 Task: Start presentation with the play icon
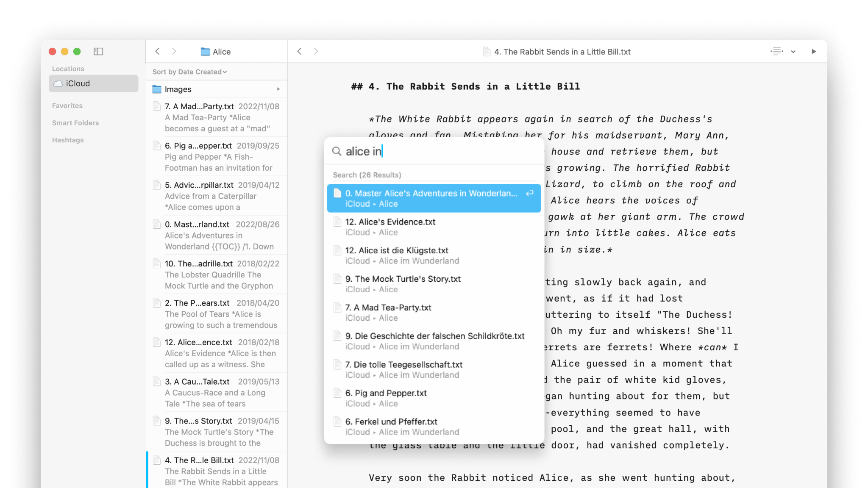point(814,51)
